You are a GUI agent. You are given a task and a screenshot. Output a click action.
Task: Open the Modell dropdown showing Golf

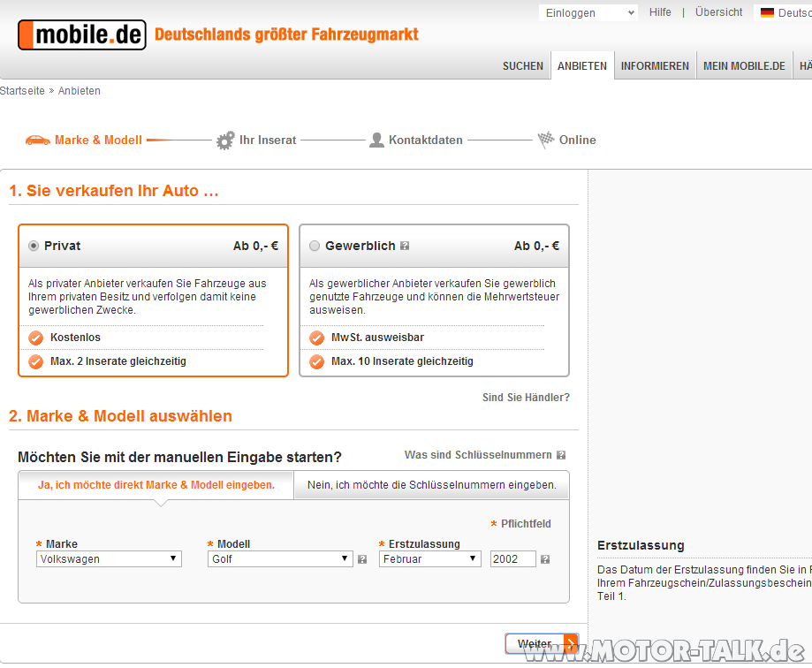pyautogui.click(x=280, y=558)
